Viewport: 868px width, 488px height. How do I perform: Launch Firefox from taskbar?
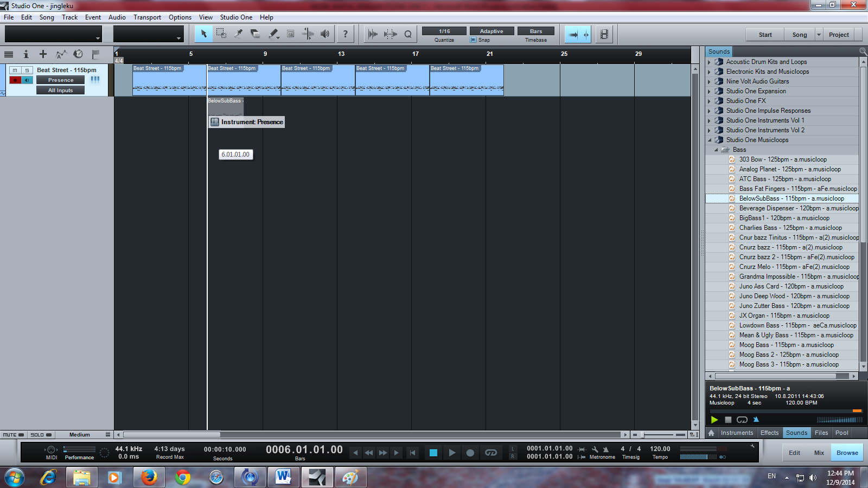149,478
